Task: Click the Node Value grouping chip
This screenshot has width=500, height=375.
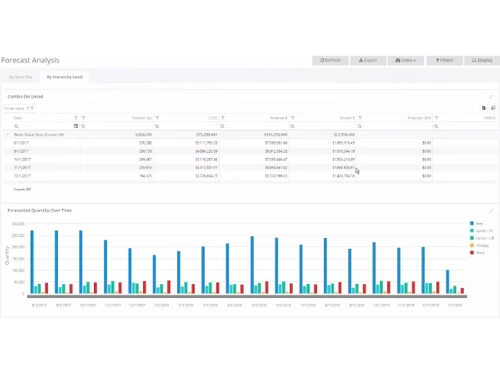Action: click(19, 108)
